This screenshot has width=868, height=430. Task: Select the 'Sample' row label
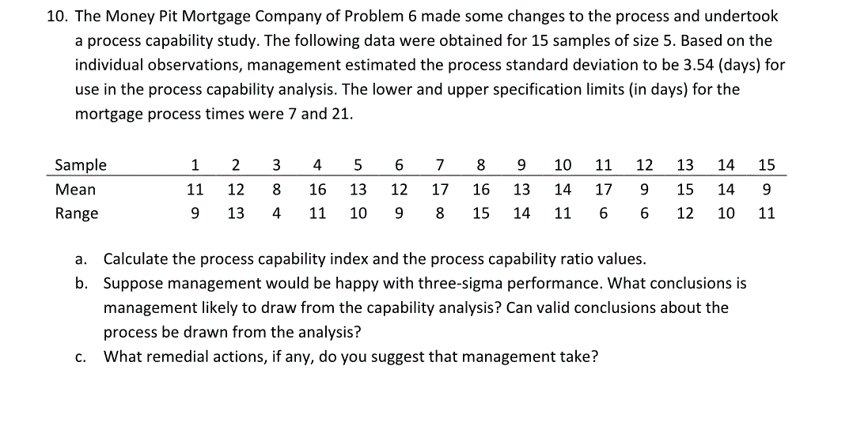(80, 165)
